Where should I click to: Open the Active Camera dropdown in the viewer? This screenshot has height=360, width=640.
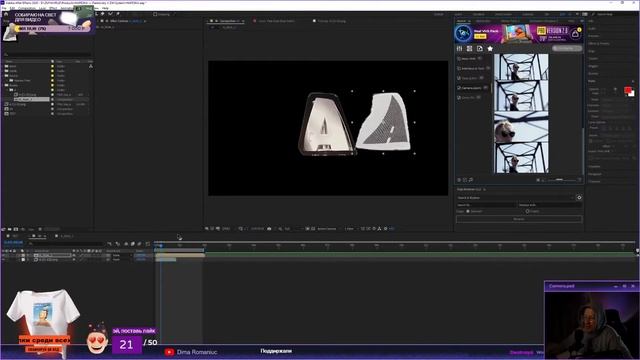pos(328,229)
